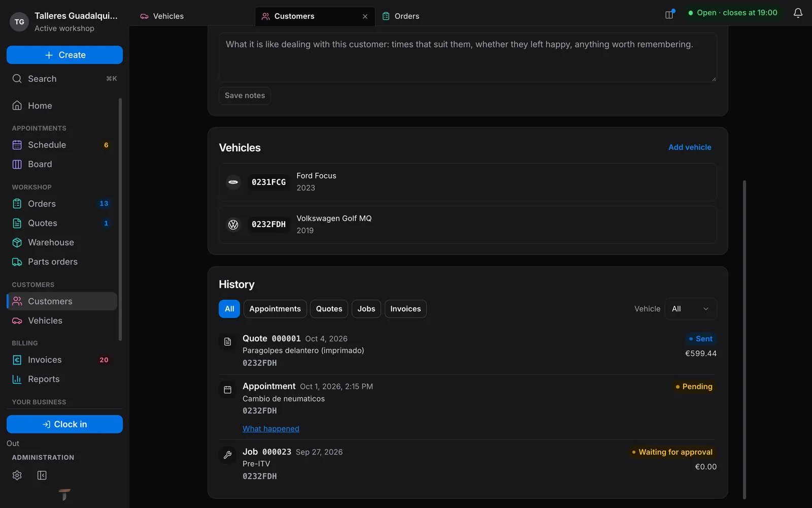Open Quotes in sidebar

(62, 223)
